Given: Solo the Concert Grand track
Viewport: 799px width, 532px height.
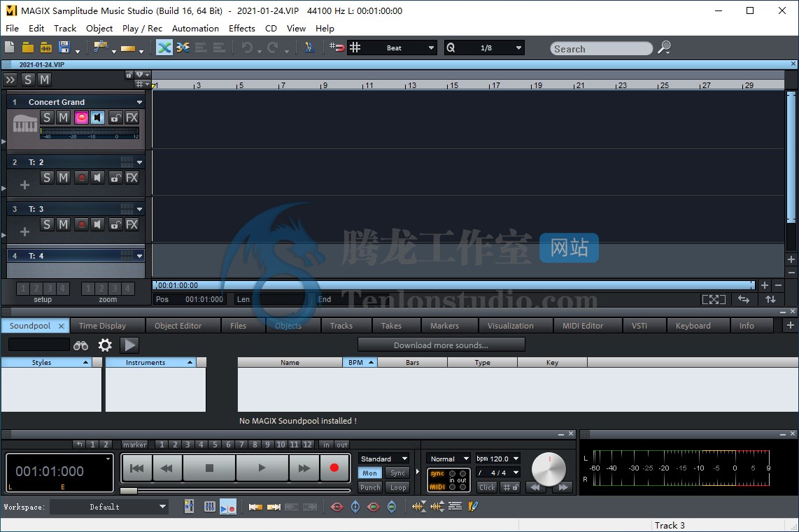Looking at the screenshot, I should (x=47, y=118).
